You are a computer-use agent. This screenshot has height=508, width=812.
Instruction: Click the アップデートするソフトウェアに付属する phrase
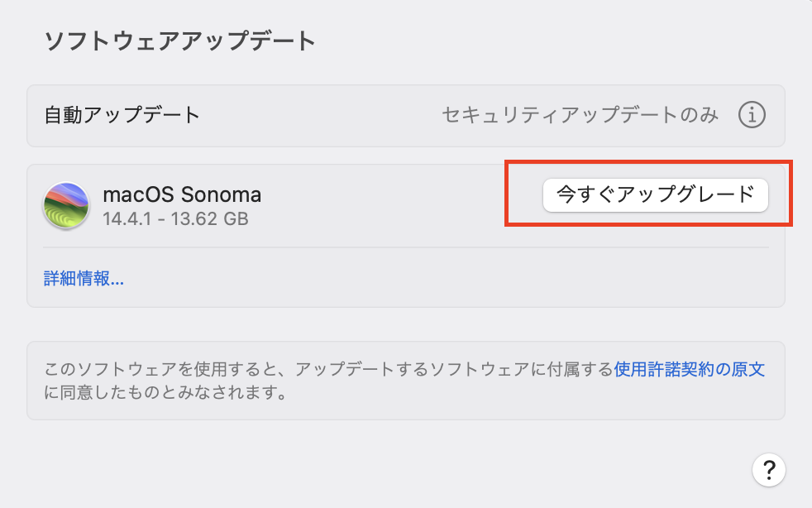(x=453, y=369)
